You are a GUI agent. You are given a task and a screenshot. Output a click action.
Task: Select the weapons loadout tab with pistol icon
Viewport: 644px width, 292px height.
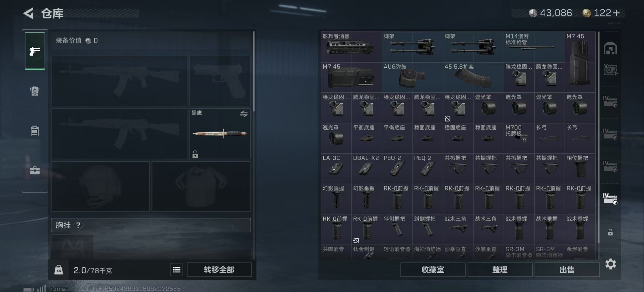(35, 51)
